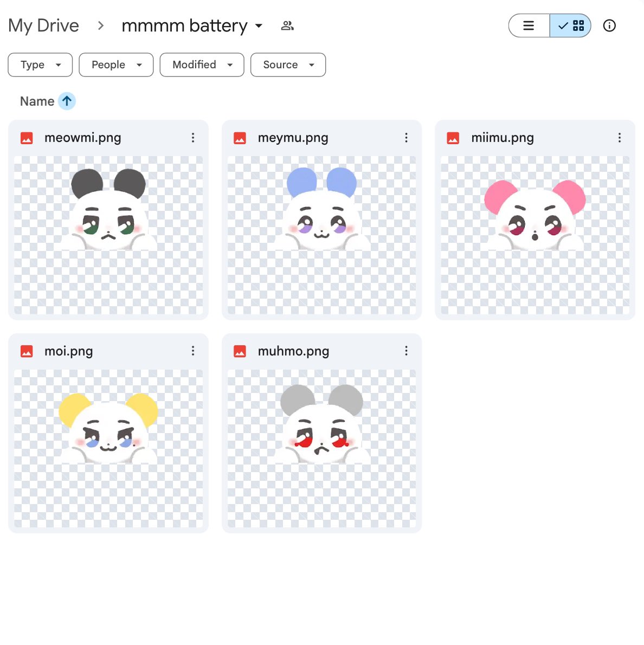Viewport: 644px width, 645px height.
Task: Click the miimu.png file name
Action: 503,138
